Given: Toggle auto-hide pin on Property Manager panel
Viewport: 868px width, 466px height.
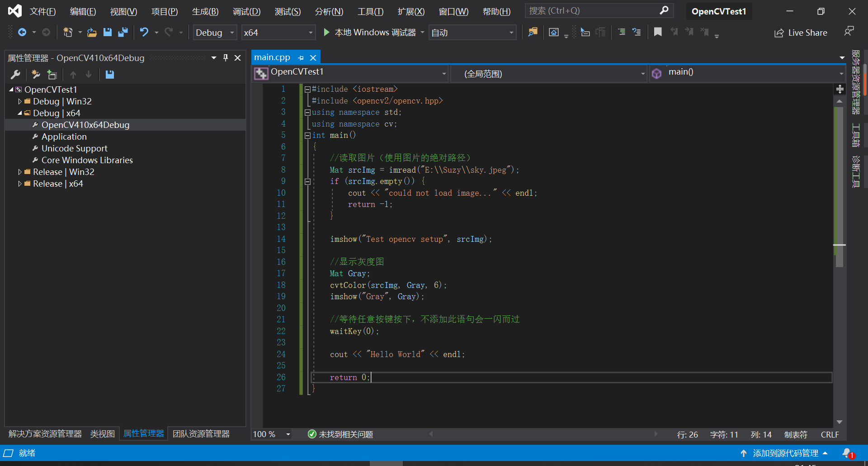Looking at the screenshot, I should [x=226, y=58].
